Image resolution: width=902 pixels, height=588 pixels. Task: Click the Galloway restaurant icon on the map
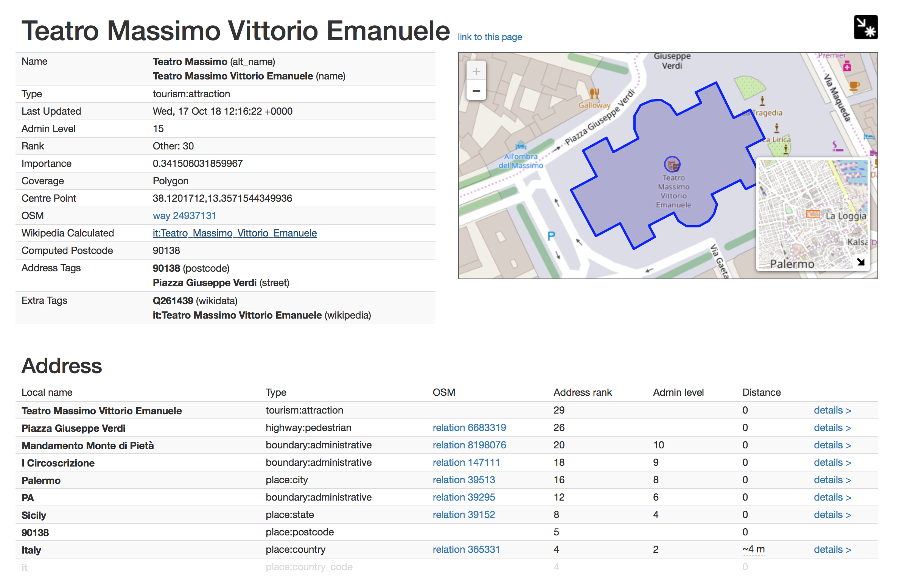tap(594, 93)
